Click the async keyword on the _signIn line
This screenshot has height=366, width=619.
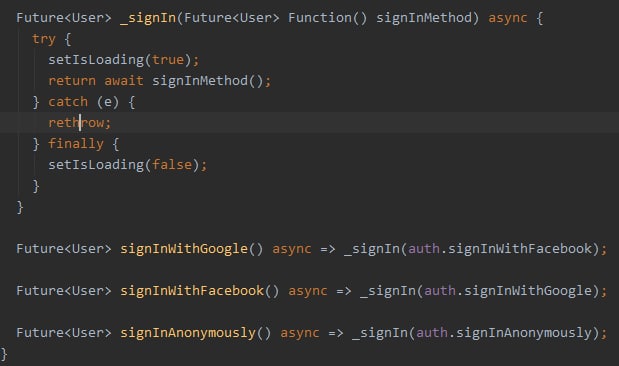pyautogui.click(x=508, y=18)
